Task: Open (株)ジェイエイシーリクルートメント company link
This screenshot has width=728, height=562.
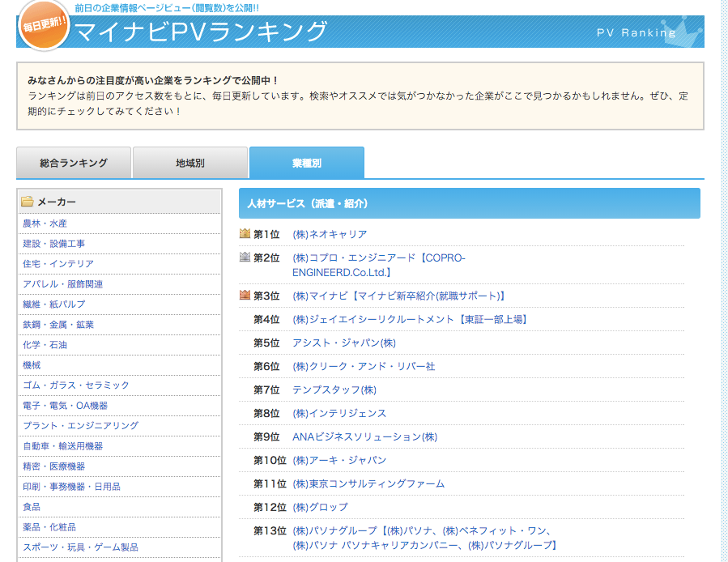Action: pyautogui.click(x=410, y=320)
